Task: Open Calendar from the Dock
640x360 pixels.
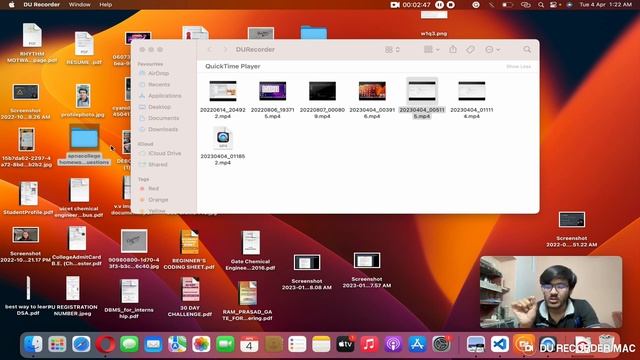Action: tap(249, 344)
